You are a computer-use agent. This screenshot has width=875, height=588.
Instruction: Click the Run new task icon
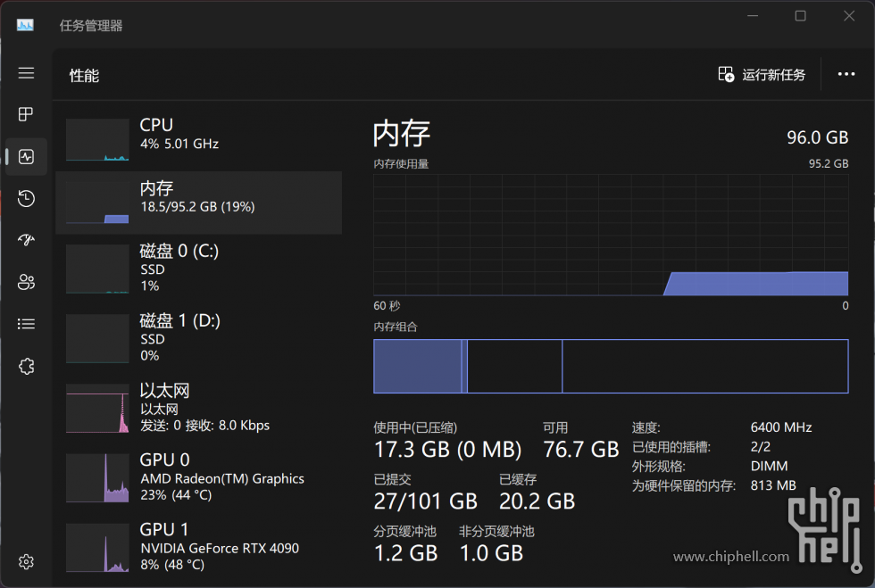[x=726, y=74]
